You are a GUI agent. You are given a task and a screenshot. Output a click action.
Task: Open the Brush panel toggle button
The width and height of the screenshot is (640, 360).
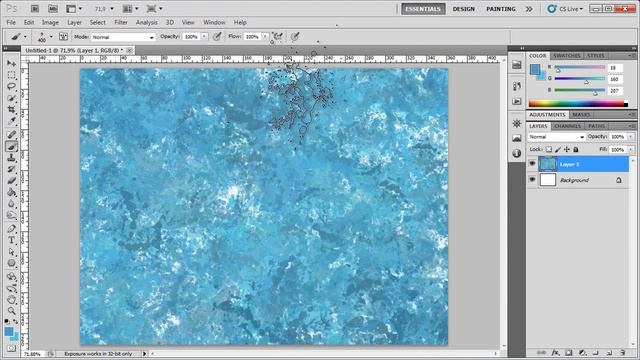coord(63,37)
